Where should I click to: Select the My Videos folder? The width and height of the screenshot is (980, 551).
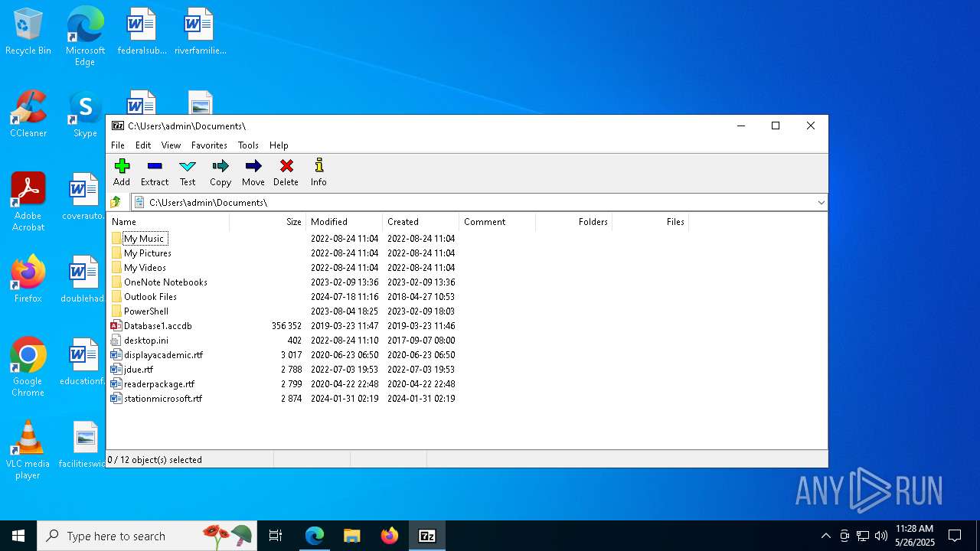(145, 268)
